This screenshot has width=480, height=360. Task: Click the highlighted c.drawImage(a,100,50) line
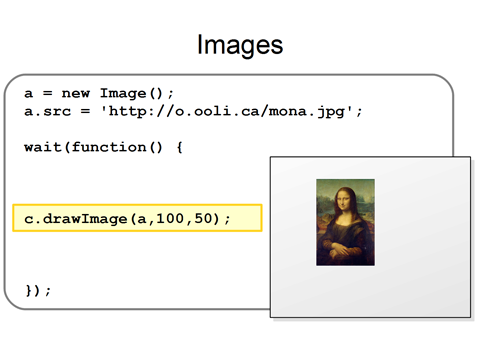137,218
